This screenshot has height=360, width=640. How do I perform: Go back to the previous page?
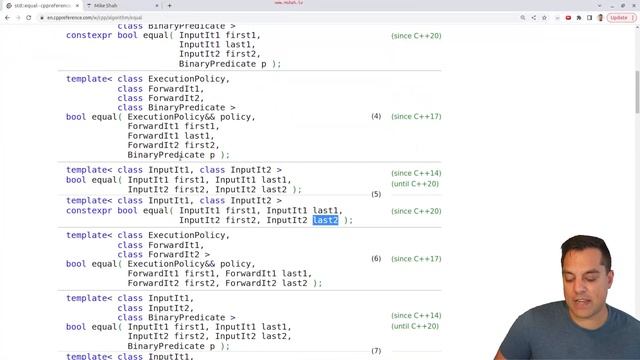coord(7,18)
